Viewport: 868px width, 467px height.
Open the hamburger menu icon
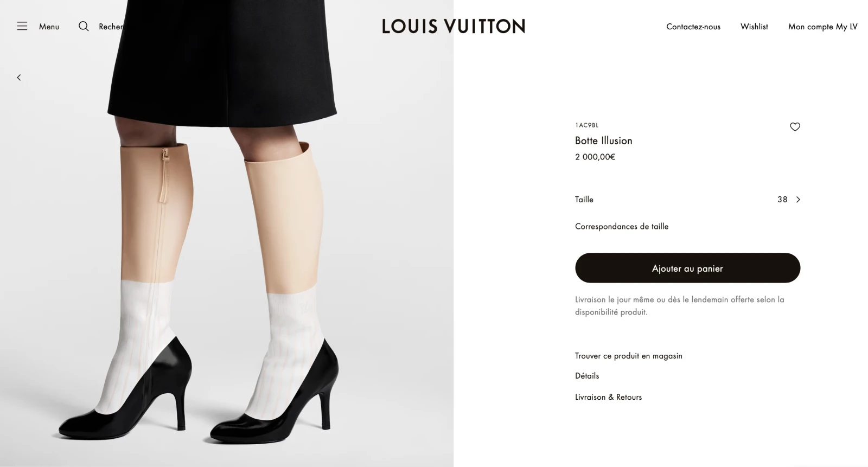point(22,26)
